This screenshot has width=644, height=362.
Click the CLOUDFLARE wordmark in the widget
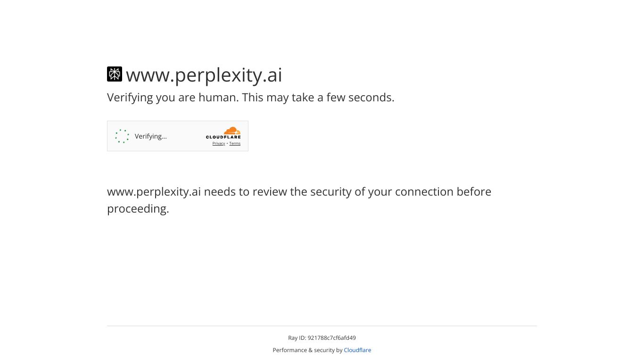point(223,137)
